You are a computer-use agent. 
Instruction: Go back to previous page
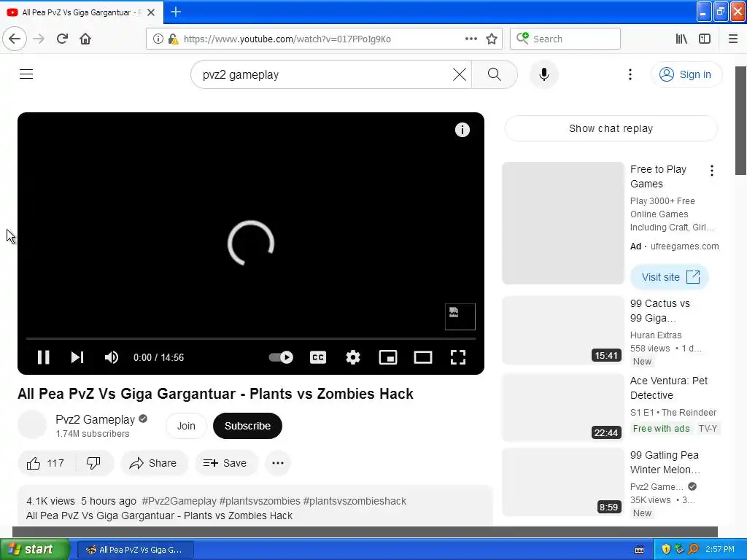(x=15, y=39)
